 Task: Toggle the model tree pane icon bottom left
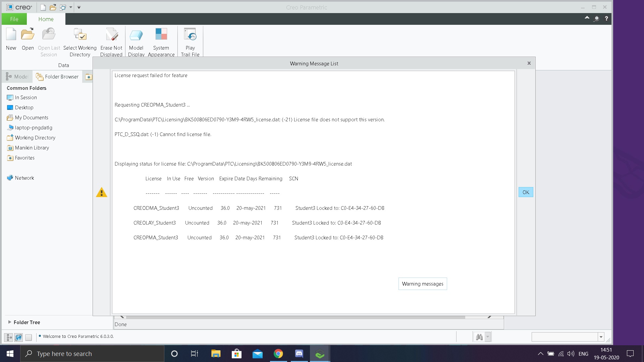pyautogui.click(x=8, y=337)
